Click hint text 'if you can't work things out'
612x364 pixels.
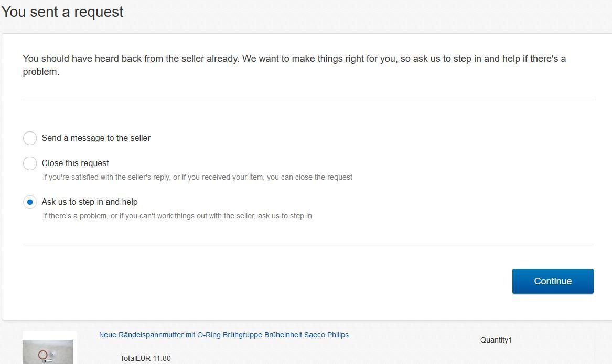[x=177, y=216]
